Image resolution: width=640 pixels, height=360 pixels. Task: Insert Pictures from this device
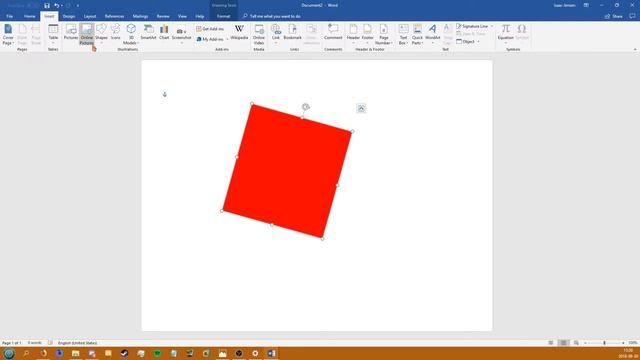tap(71, 33)
